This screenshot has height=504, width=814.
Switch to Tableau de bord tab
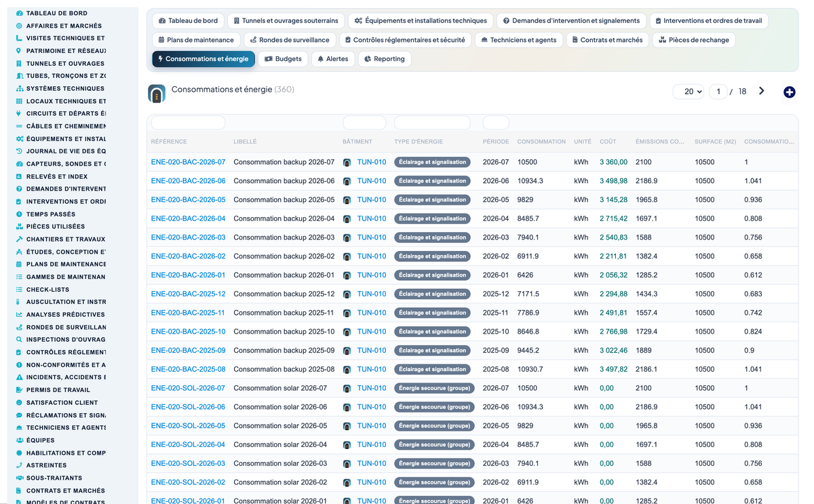(x=188, y=21)
